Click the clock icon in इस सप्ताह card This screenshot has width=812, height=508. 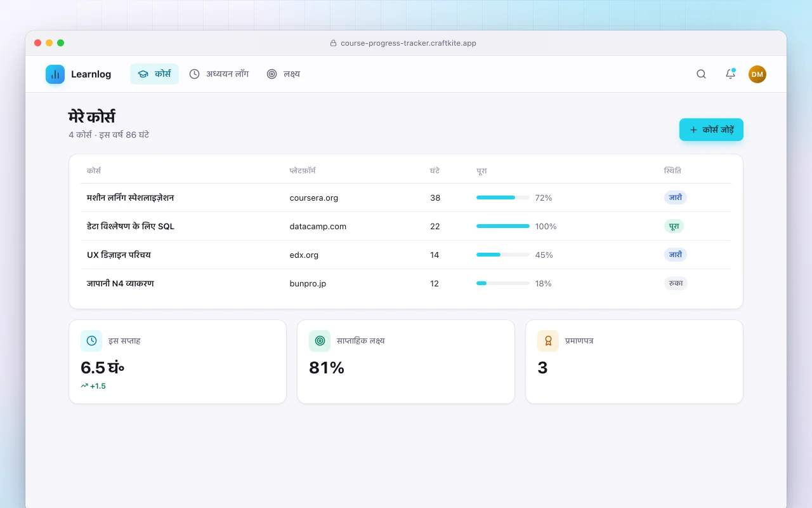click(91, 341)
